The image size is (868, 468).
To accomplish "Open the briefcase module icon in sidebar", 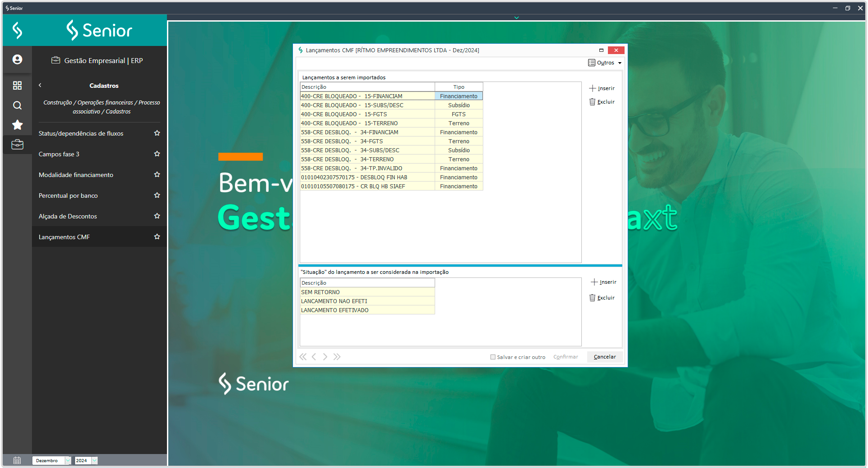I will [x=17, y=145].
